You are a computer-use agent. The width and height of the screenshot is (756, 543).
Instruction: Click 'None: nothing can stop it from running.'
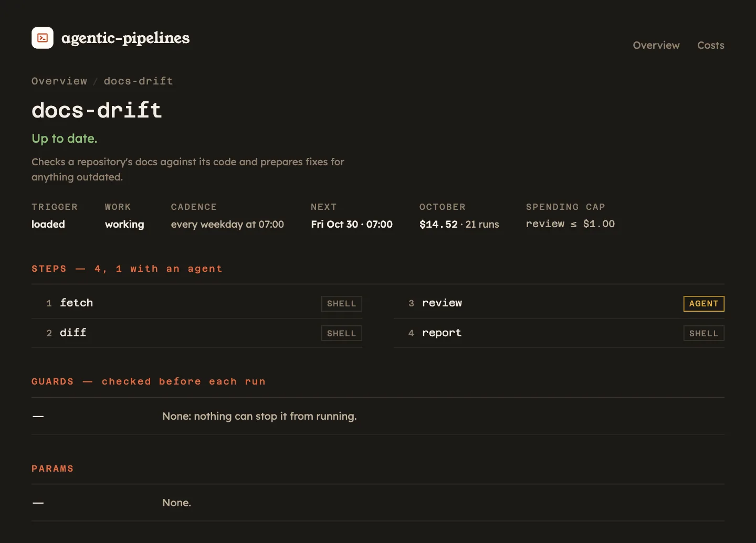tap(259, 416)
